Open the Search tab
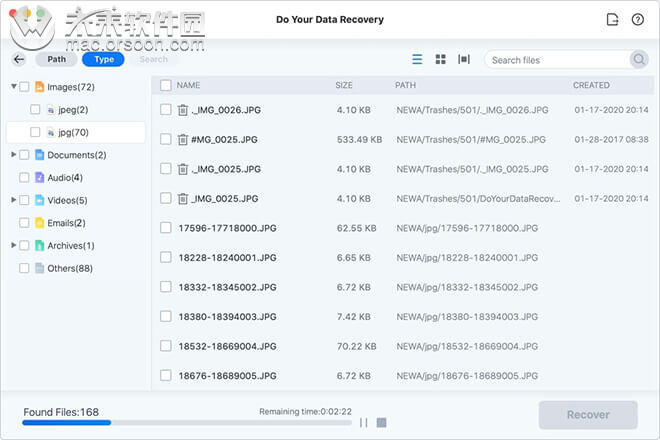660x440 pixels. click(153, 59)
